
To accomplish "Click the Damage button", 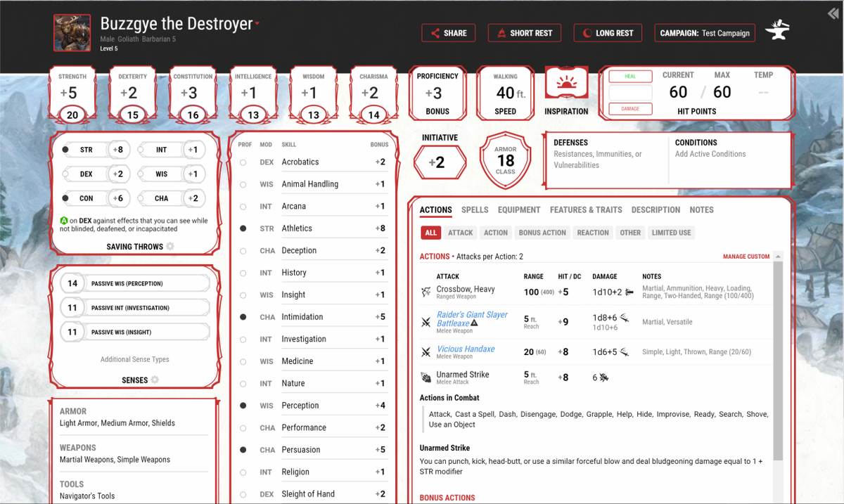I will [630, 109].
